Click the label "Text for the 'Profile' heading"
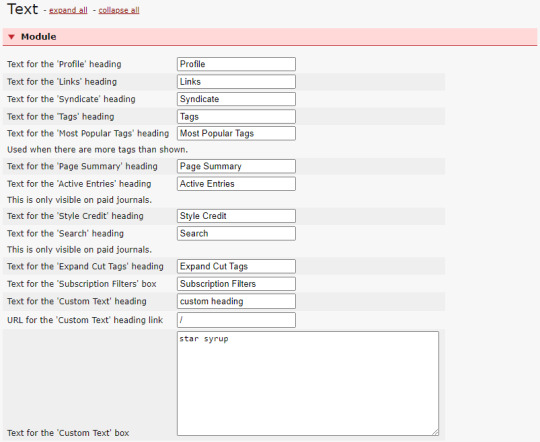Viewport: 540px width, 442px height. pyautogui.click(x=64, y=64)
